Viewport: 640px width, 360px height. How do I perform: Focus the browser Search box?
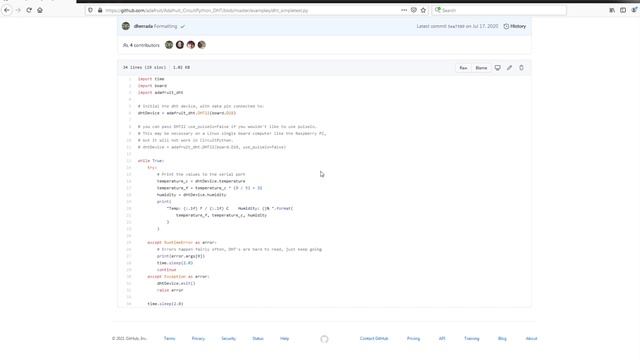(x=499, y=10)
